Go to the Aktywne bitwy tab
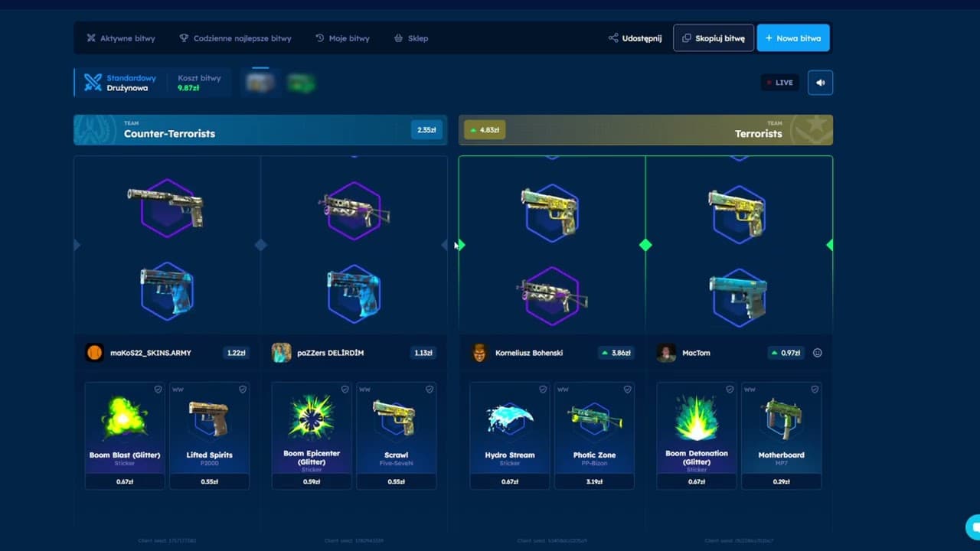The width and height of the screenshot is (980, 551). point(121,38)
